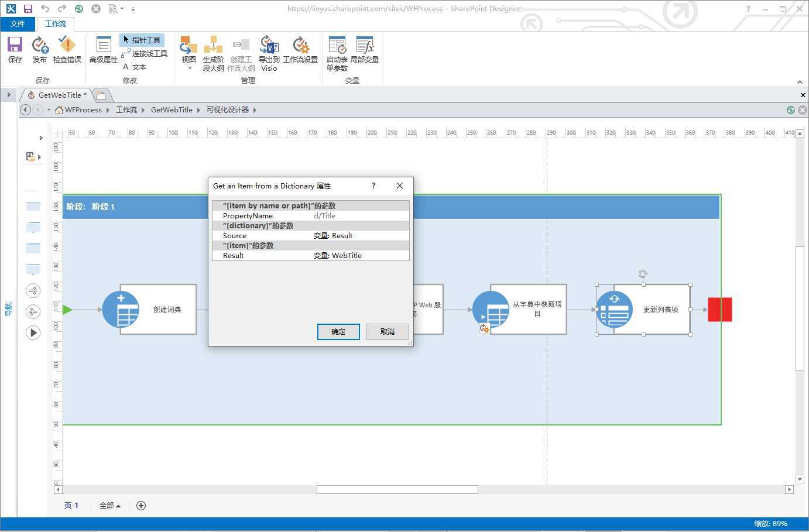Click 可视化设计器 in the breadcrumb
Screen dimensions: 809x532
pos(228,110)
